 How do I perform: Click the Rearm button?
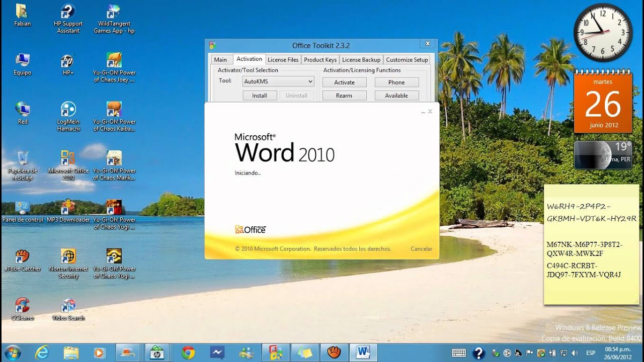tap(345, 96)
